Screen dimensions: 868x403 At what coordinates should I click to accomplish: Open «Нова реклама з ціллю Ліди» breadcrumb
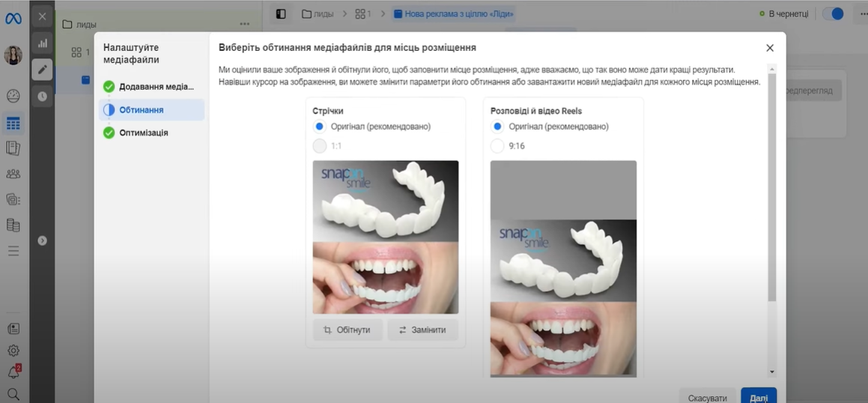(453, 13)
